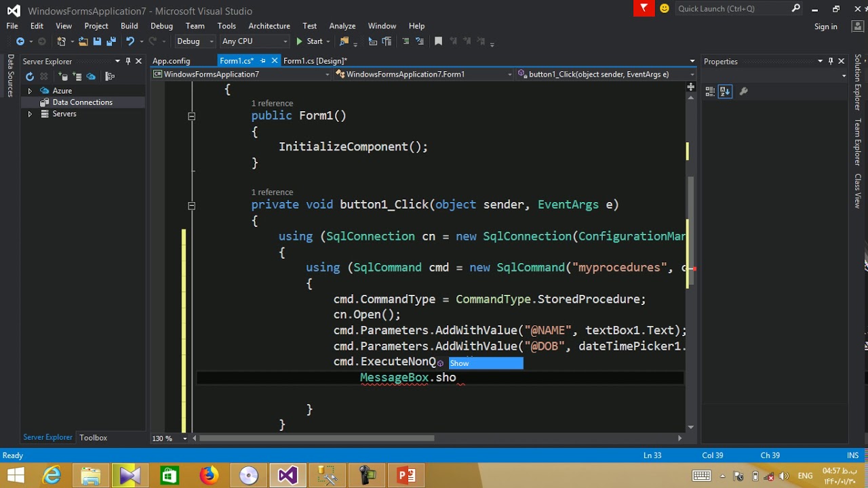Save the current file with Save icon
Viewport: 868px width, 488px height.
pyautogui.click(x=97, y=41)
